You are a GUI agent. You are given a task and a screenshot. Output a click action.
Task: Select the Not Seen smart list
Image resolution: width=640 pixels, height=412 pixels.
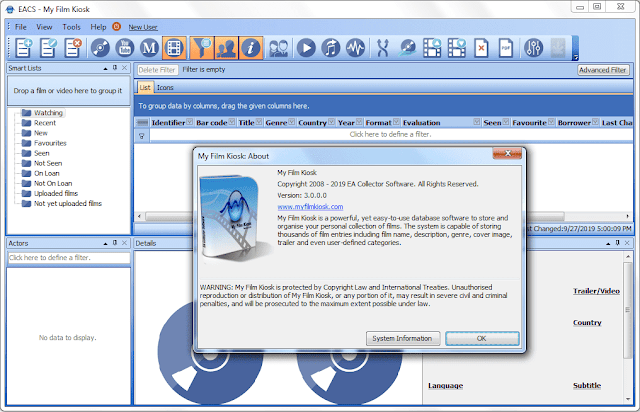[48, 163]
